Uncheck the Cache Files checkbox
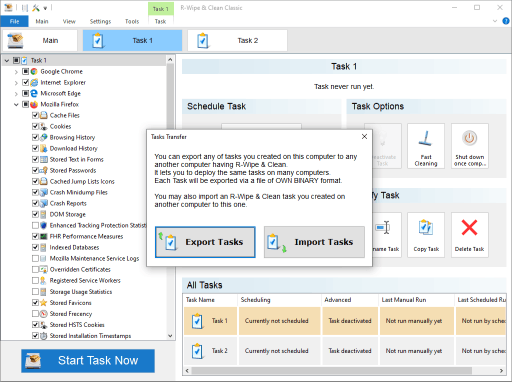The width and height of the screenshot is (512, 382). (x=35, y=115)
